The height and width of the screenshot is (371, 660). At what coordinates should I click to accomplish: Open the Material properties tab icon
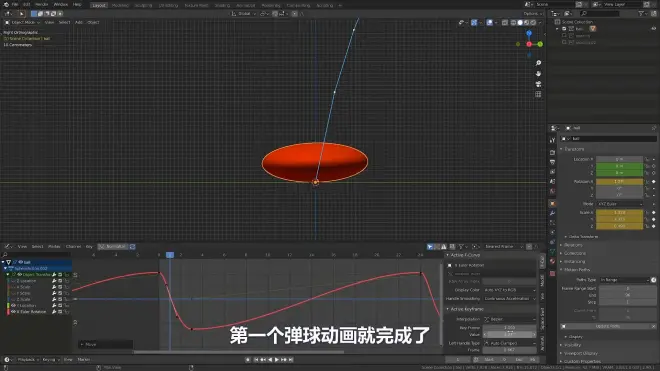click(x=552, y=262)
